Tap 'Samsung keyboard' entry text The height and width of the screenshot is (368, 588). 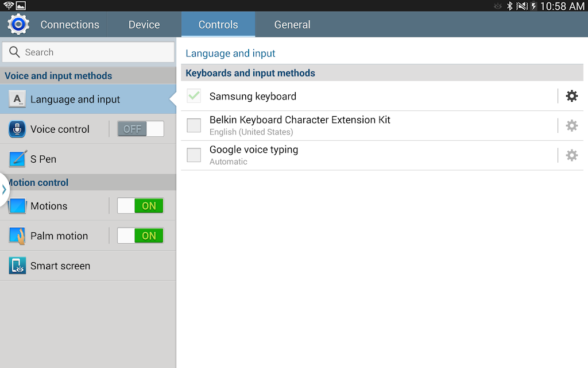pyautogui.click(x=253, y=97)
